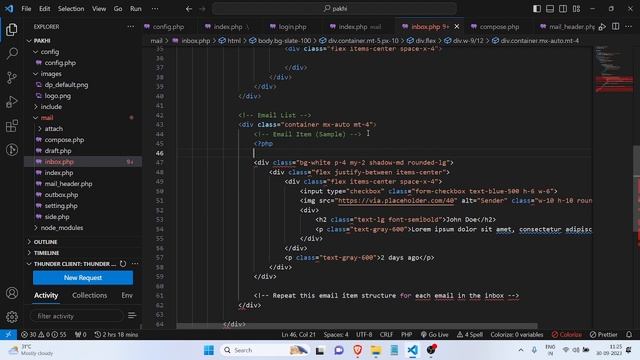
Task: Click the errors and warnings status counter
Action: 44,334
